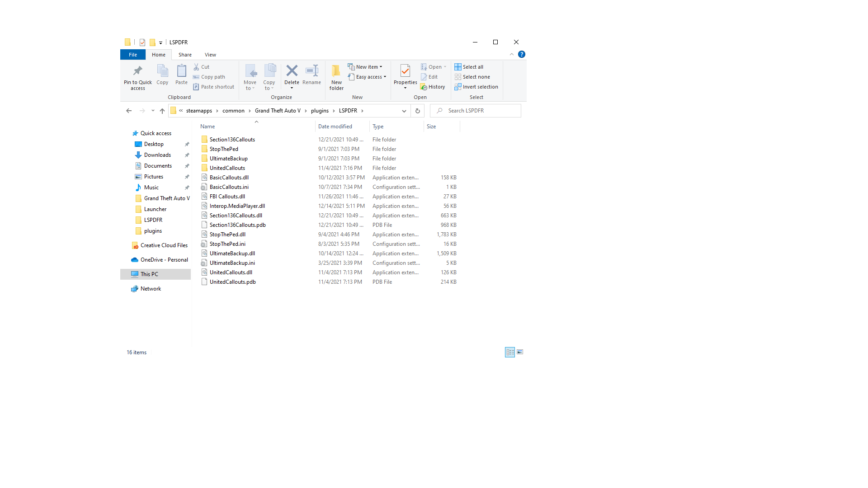868x488 pixels.
Task: Switch to large icons view toggle
Action: 520,352
